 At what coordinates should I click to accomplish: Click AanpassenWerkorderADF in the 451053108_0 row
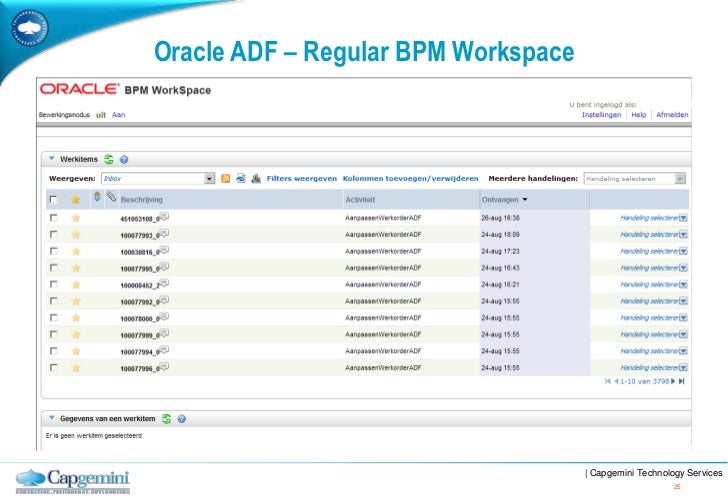coord(383,218)
